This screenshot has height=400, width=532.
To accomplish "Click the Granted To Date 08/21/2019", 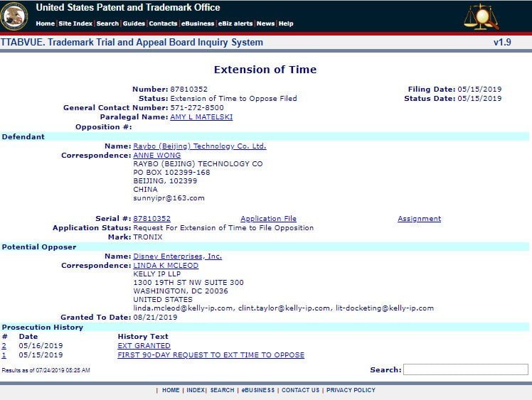I will pyautogui.click(x=155, y=318).
